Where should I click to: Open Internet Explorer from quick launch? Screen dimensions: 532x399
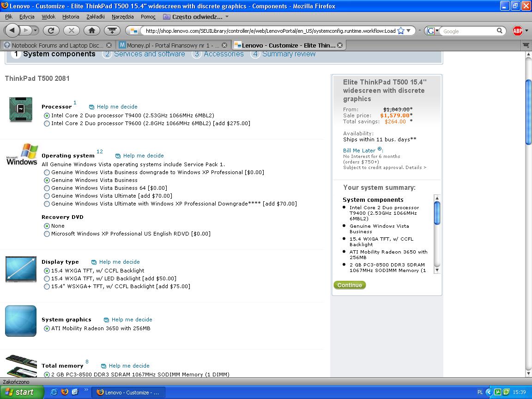coord(54,392)
